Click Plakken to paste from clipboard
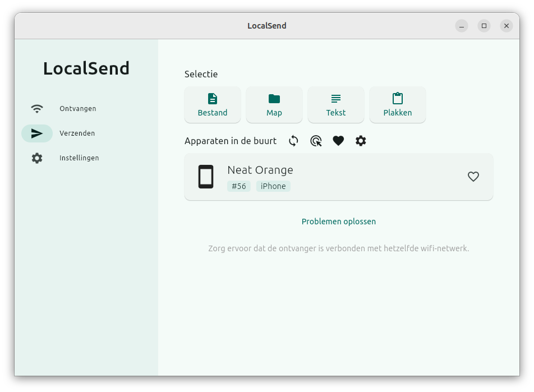The height and width of the screenshot is (392, 534). (x=398, y=105)
